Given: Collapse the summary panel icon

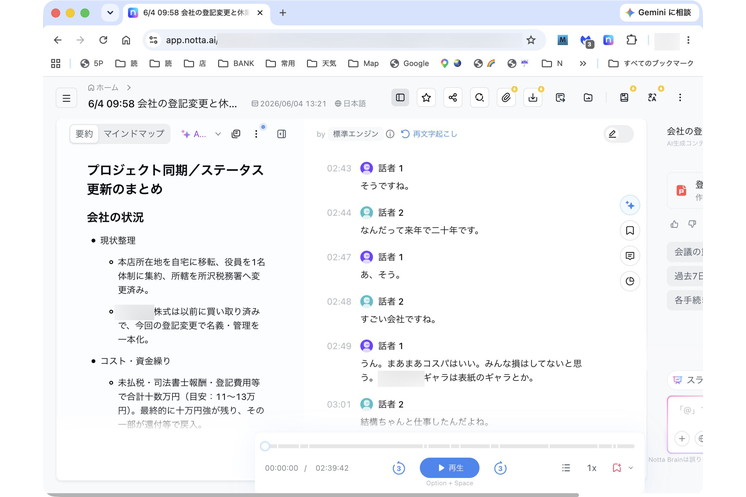Looking at the screenshot, I should (x=282, y=134).
